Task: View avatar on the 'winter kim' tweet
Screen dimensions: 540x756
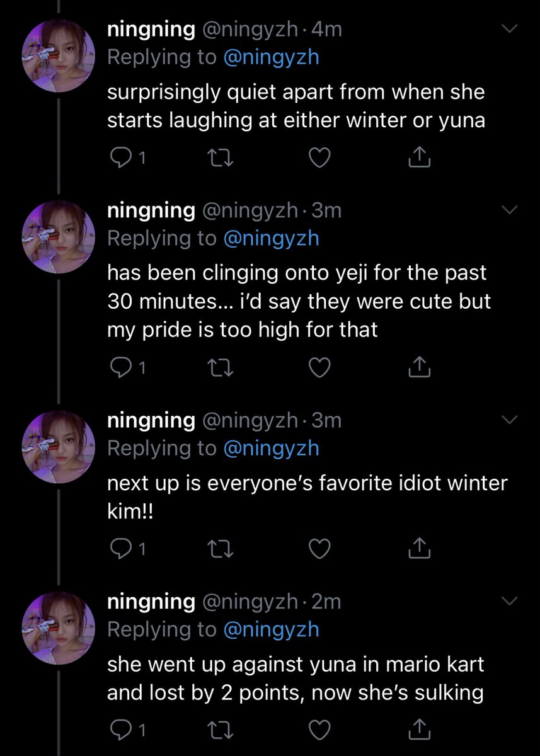Action: click(59, 448)
